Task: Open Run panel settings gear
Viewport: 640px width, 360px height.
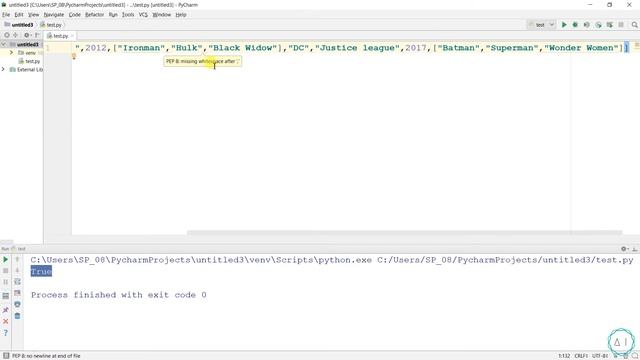Action: [x=624, y=249]
